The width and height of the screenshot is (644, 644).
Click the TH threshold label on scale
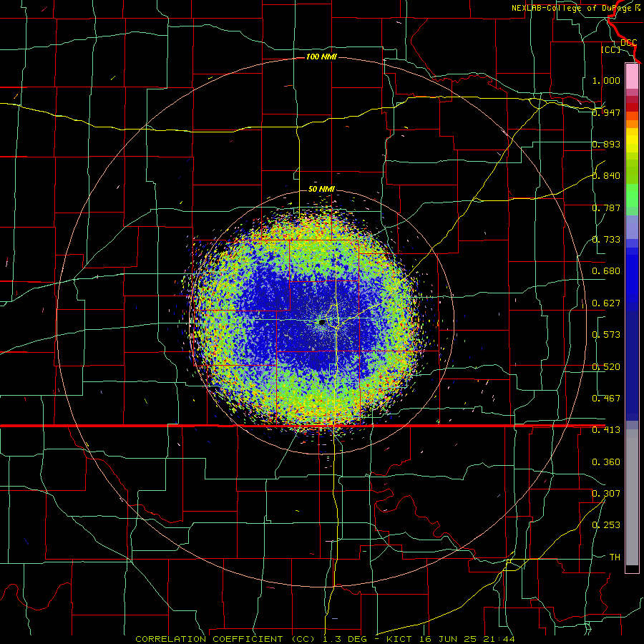click(615, 557)
